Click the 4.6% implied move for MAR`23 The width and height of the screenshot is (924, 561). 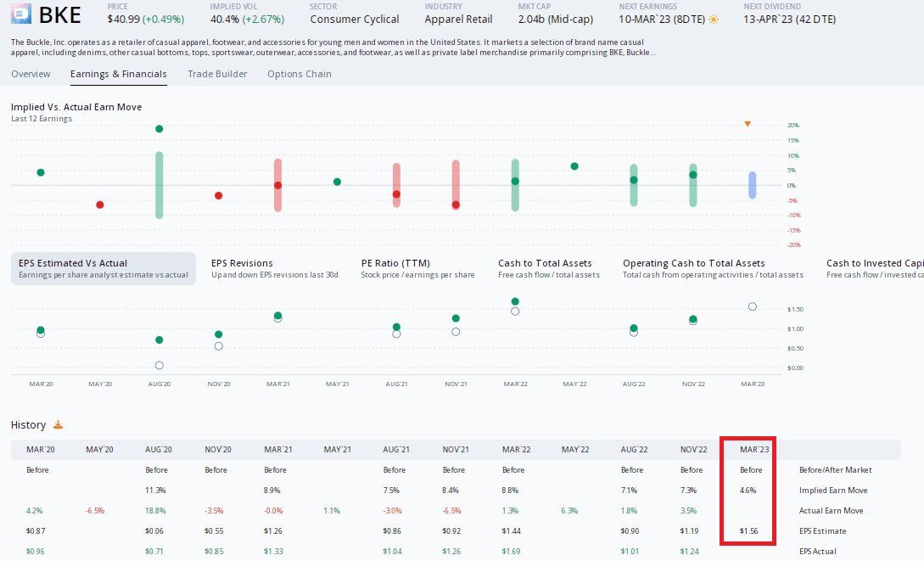tap(748, 491)
